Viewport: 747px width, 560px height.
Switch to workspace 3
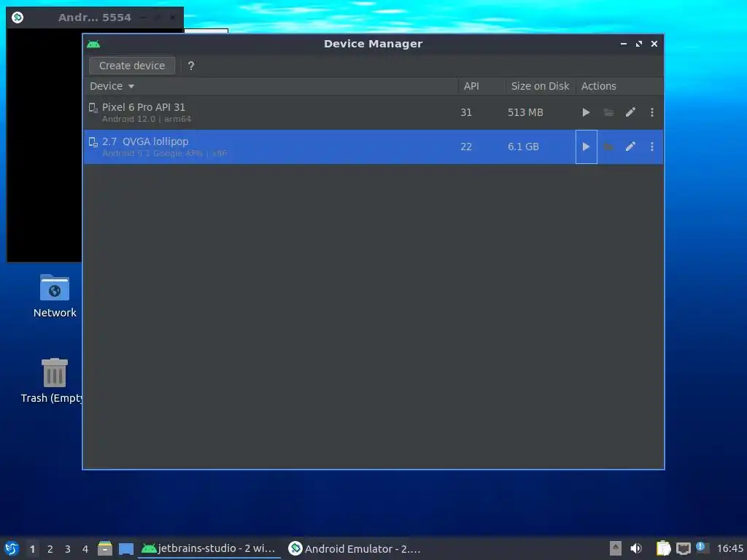(x=68, y=549)
